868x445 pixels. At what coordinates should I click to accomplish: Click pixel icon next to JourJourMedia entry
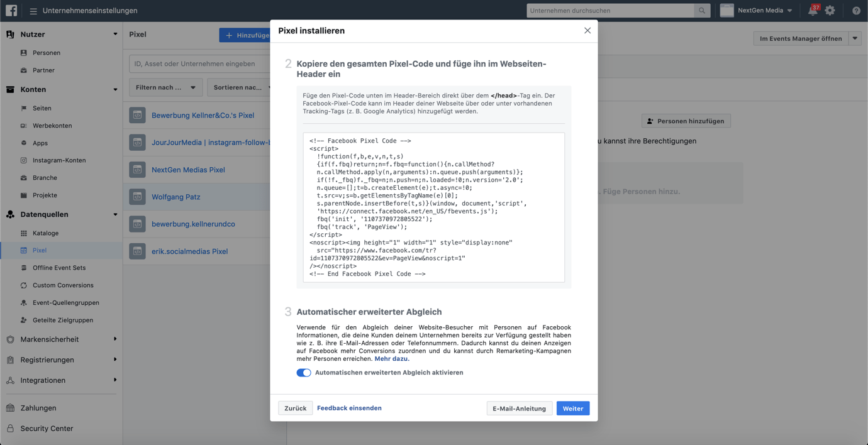click(x=137, y=143)
